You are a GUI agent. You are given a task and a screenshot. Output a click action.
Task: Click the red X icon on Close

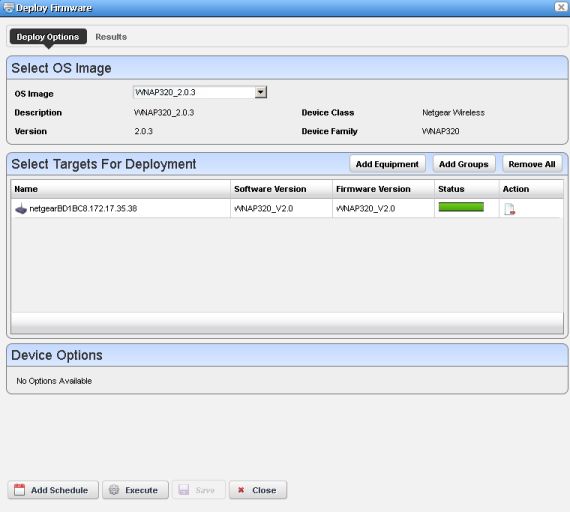[x=241, y=490]
